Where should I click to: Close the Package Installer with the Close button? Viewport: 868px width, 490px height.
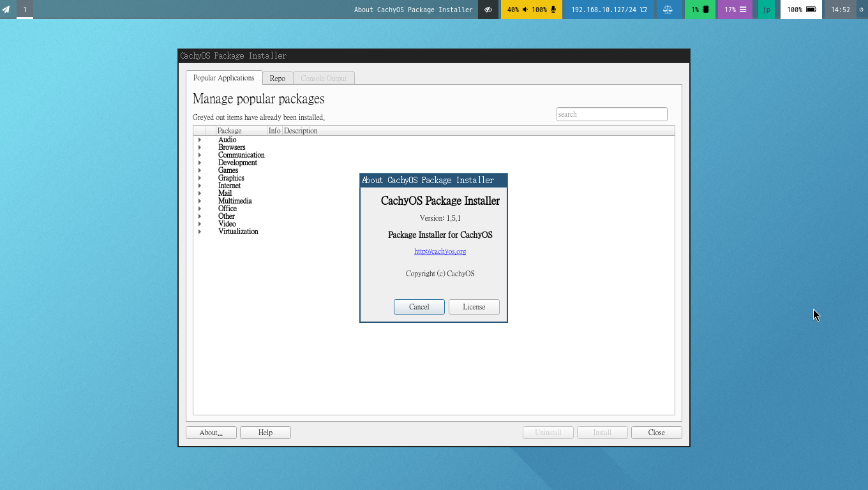pos(657,433)
